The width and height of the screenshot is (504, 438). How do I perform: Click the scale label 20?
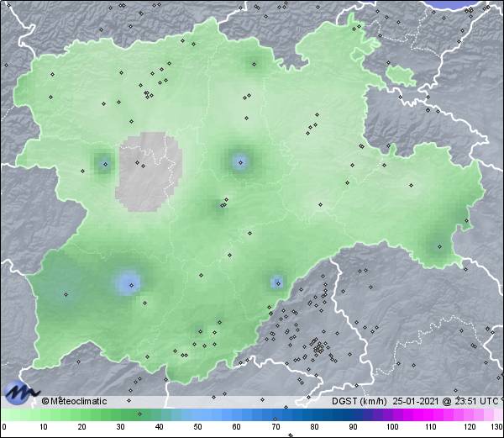pyautogui.click(x=81, y=427)
